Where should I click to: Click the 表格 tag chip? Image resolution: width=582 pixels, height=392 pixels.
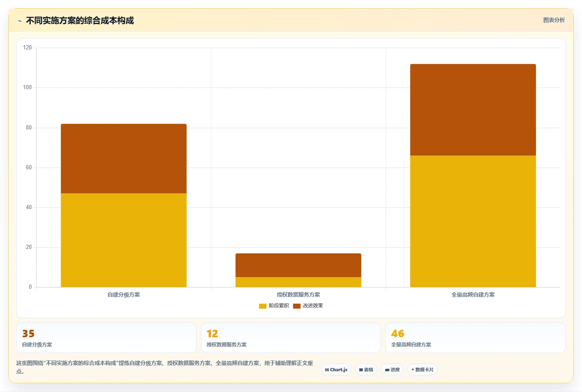(366, 370)
